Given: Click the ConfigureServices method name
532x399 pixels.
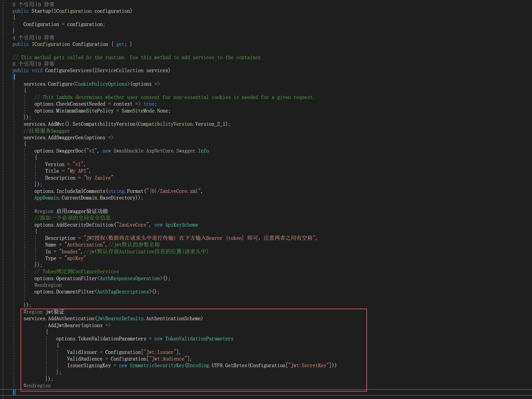Looking at the screenshot, I should (x=68, y=71).
